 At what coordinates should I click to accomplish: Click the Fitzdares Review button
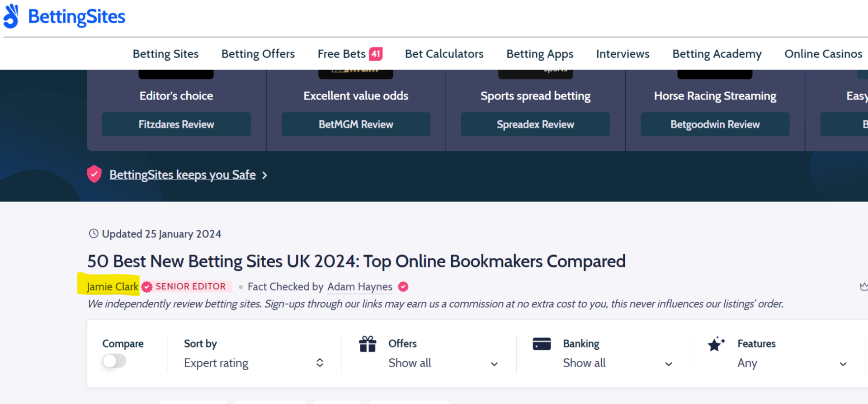point(176,124)
